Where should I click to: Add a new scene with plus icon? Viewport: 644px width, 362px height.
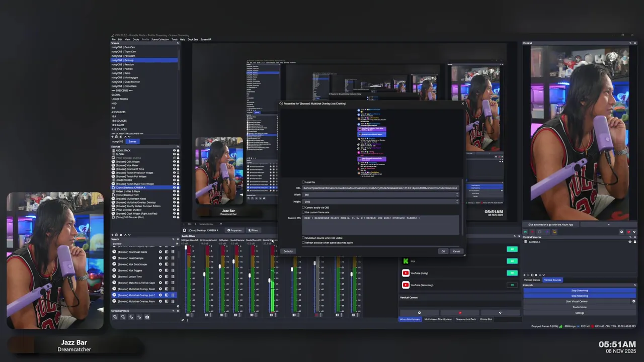click(x=113, y=137)
